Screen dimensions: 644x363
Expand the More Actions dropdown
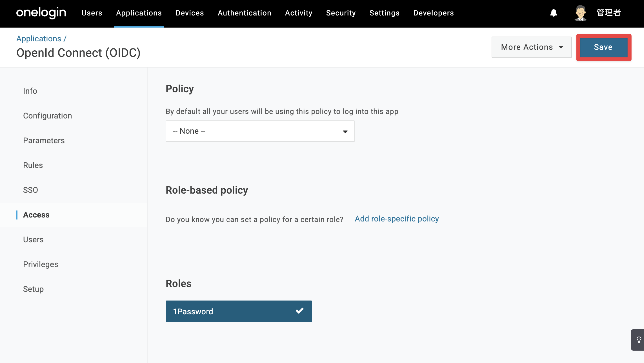[532, 47]
